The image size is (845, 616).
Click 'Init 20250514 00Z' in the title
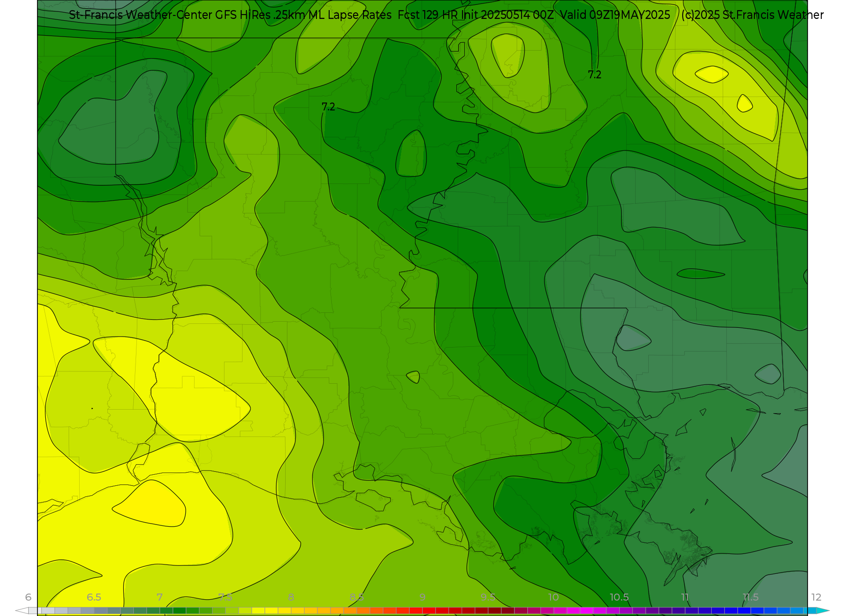click(507, 15)
